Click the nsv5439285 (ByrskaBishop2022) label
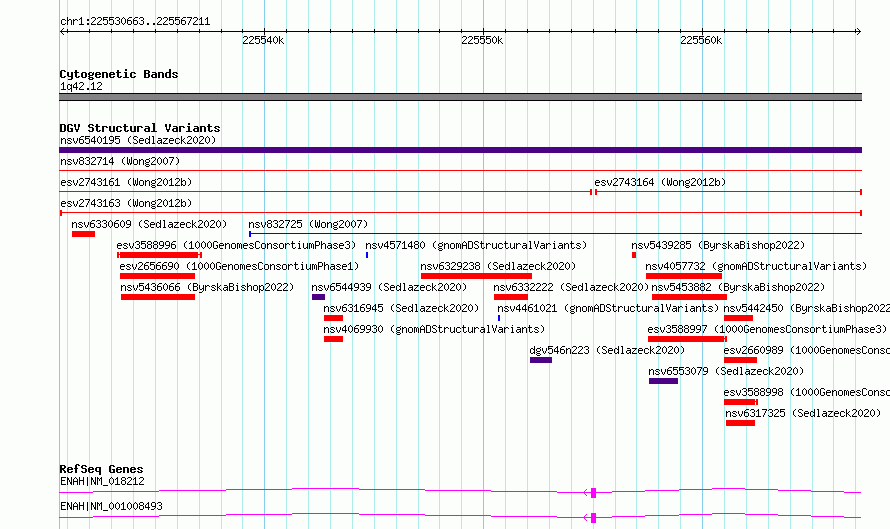The image size is (890, 529). [718, 245]
